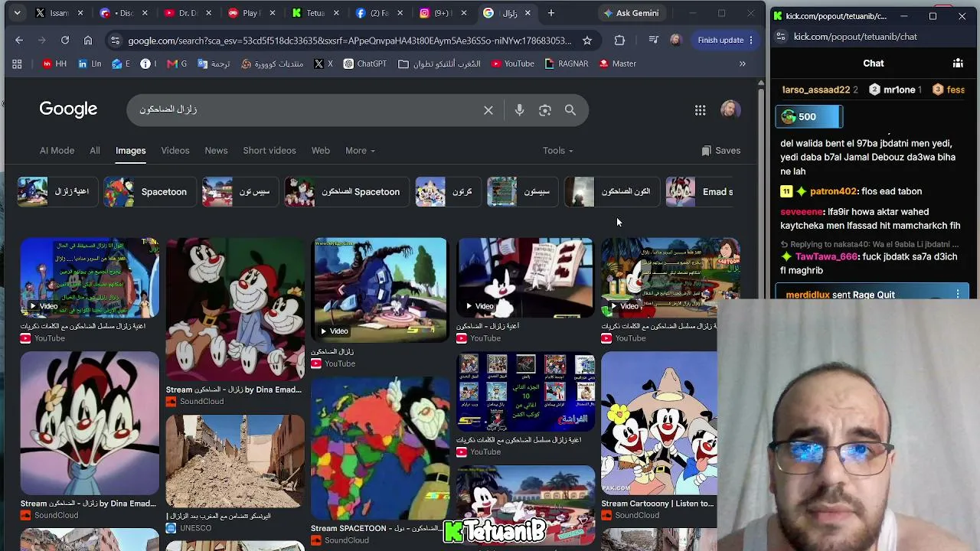Image resolution: width=980 pixels, height=551 pixels.
Task: Switch to AI Mode
Action: tap(57, 151)
